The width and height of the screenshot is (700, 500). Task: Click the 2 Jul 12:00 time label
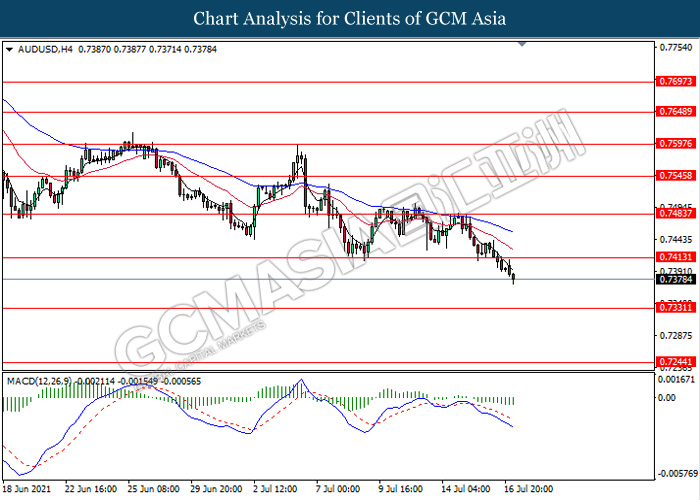pyautogui.click(x=273, y=489)
